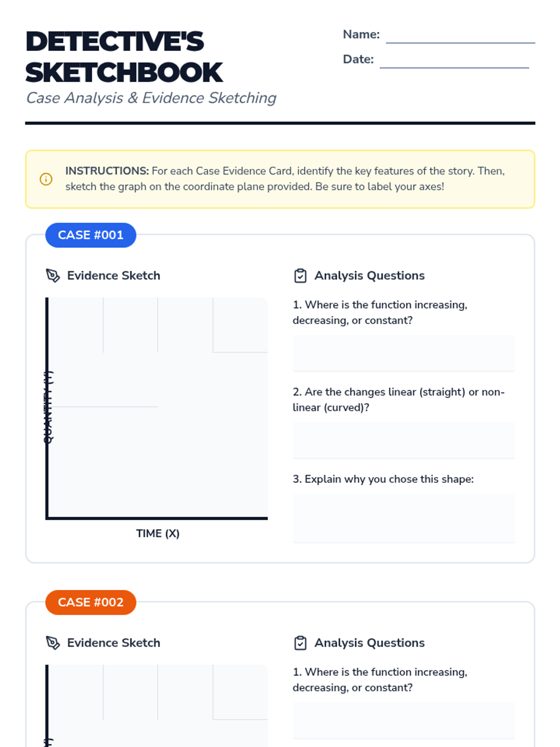This screenshot has height=747, width=560.
Task: Click the pen icon beside Case #001 Evidence Sketch
Action: point(53,275)
